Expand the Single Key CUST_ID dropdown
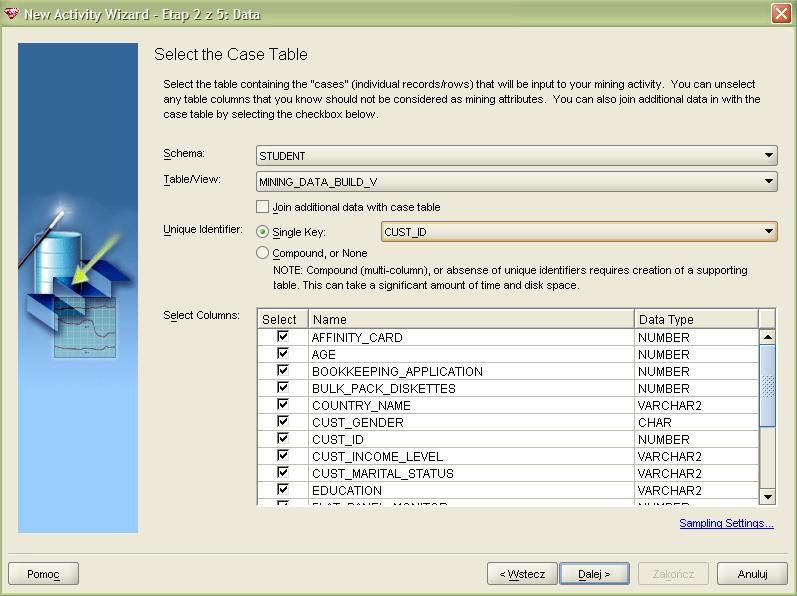Viewport: 797px width, 596px height. 579,232
